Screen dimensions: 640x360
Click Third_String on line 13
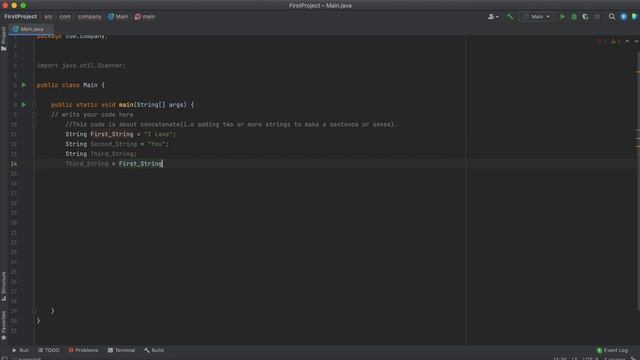pyautogui.click(x=112, y=154)
